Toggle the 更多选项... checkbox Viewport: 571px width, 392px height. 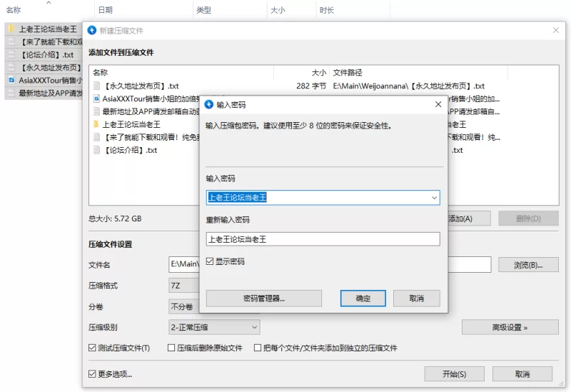pyautogui.click(x=92, y=374)
